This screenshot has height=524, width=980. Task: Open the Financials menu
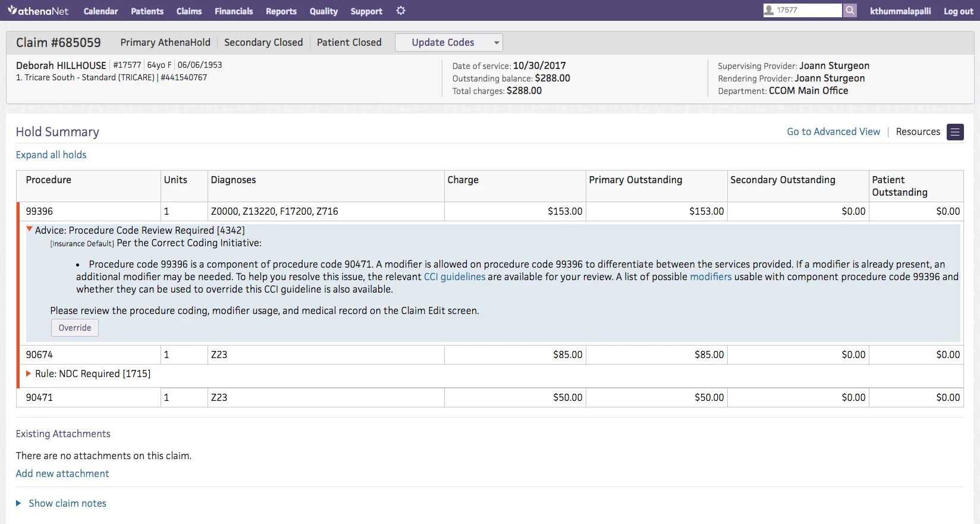tap(234, 11)
